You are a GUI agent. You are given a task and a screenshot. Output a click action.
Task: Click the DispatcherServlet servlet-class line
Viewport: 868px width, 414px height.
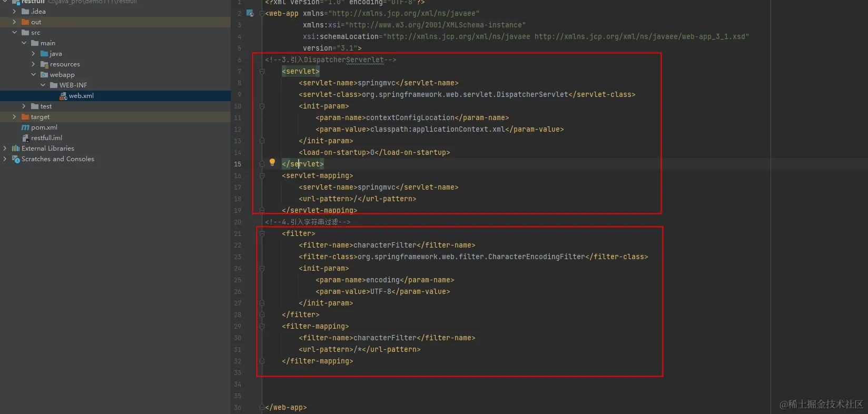(467, 95)
